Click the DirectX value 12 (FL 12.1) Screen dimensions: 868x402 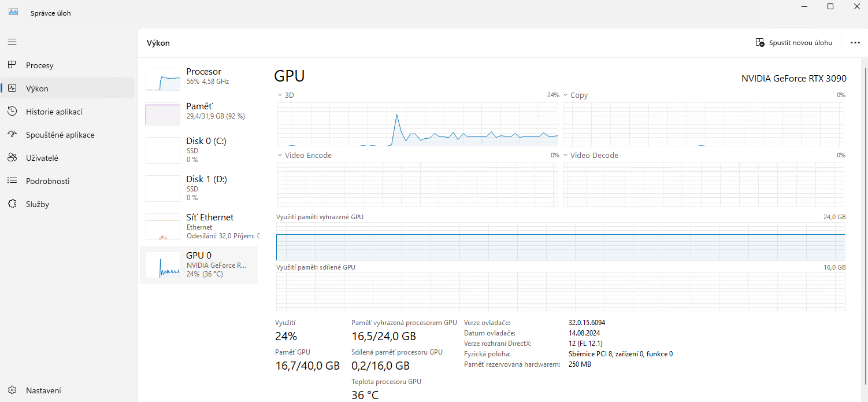click(x=586, y=344)
